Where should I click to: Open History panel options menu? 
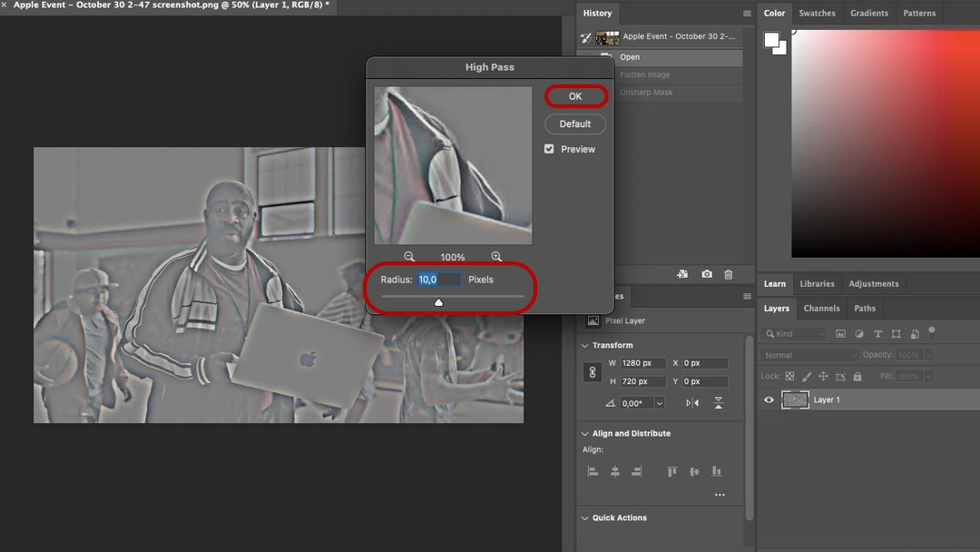pyautogui.click(x=747, y=14)
